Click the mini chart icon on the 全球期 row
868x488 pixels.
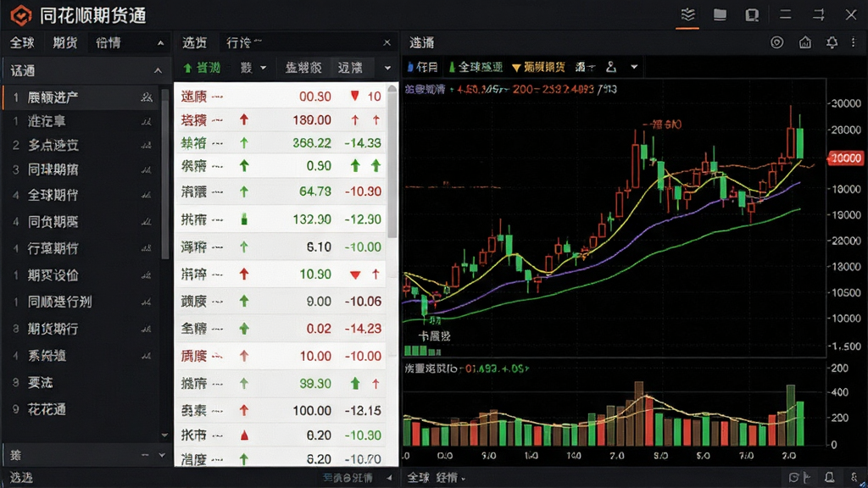[146, 195]
